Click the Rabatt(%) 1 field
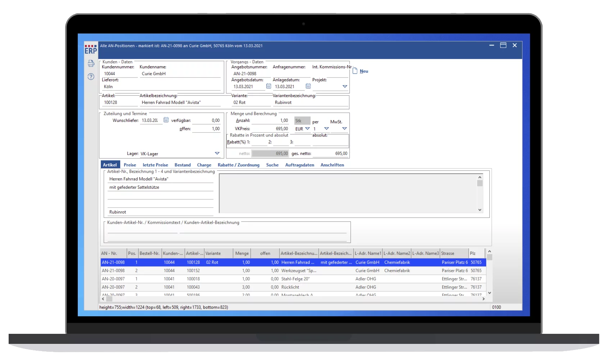Screen dimensions: 607x364 [259, 142]
